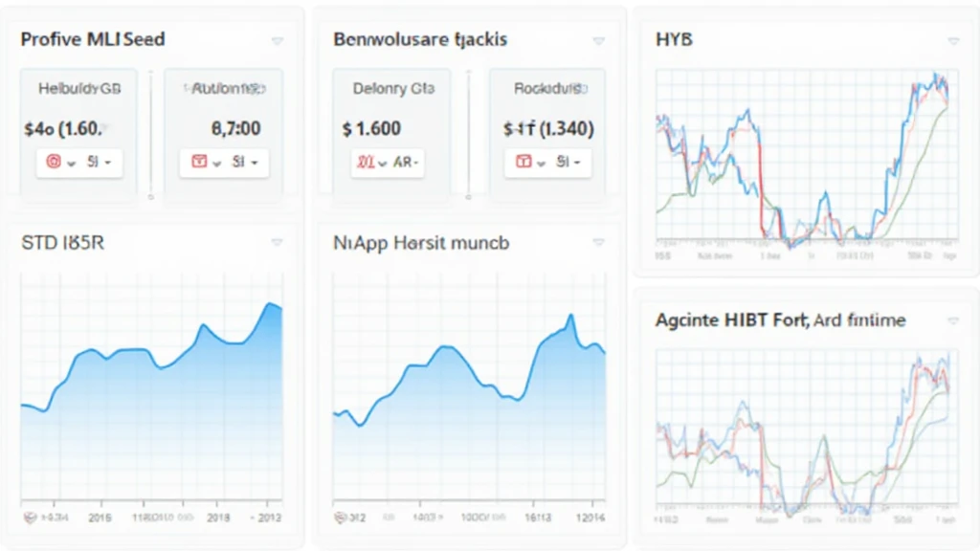Image resolution: width=980 pixels, height=551 pixels.
Task: Click the HYB panel heading
Action: [674, 39]
